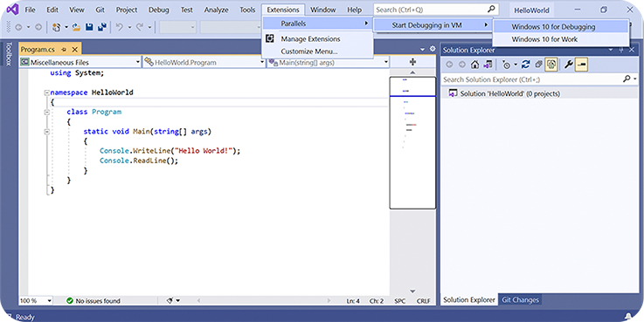Toggle Preview Selected Items button

point(581,65)
